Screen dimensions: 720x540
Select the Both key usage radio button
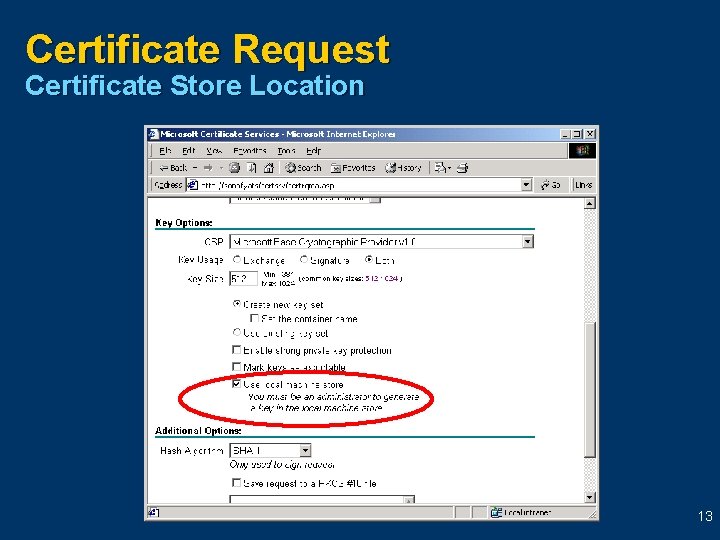369,260
